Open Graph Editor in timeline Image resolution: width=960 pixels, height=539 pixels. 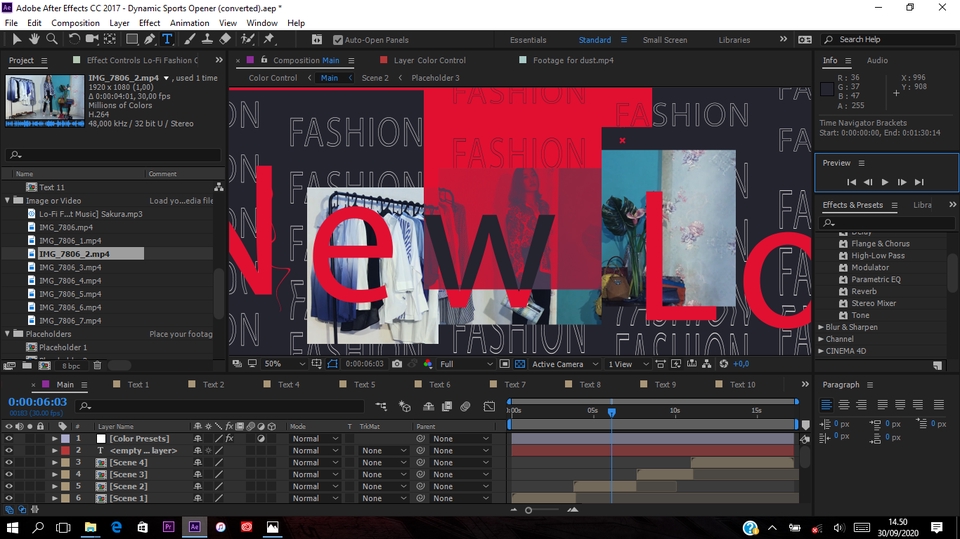489,406
